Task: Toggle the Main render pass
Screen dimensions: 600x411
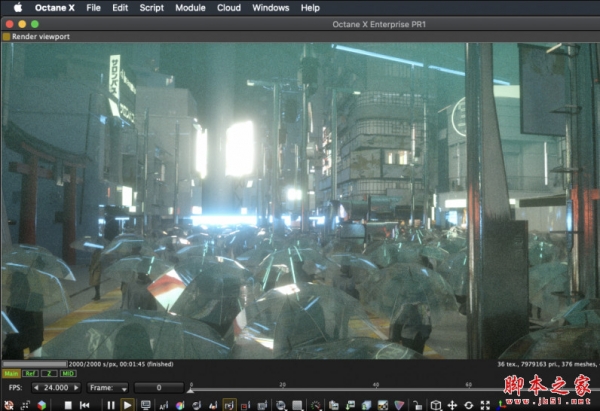Action: 11,374
